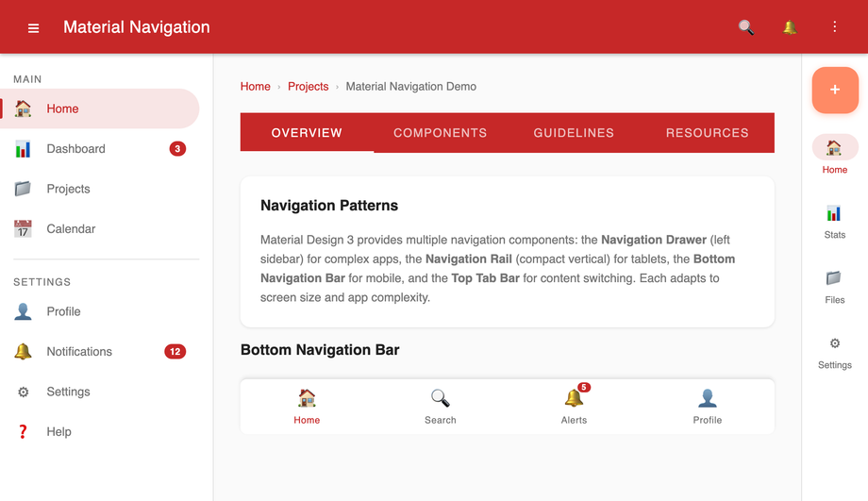
Task: Click the Profile icon in bottom bar
Action: click(x=708, y=397)
